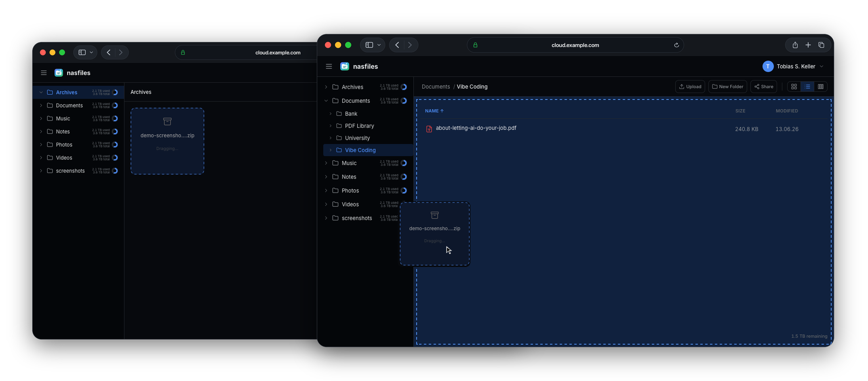The width and height of the screenshot is (868, 381).
Task: Click the Upload button
Action: click(690, 87)
